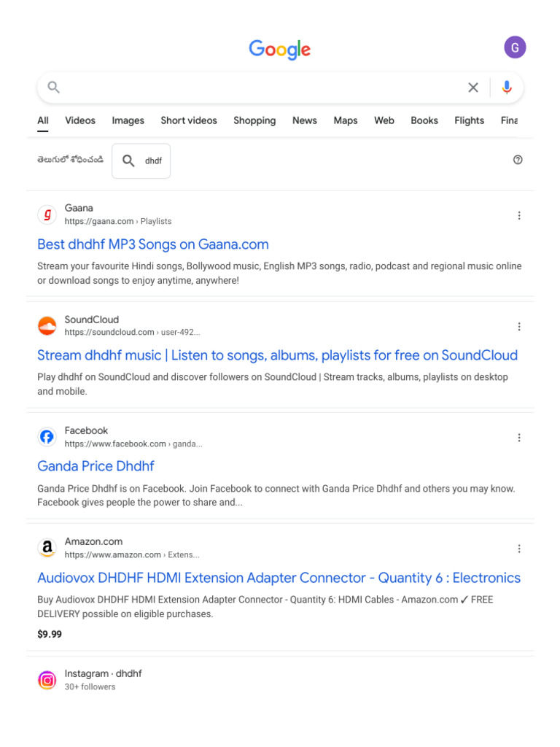Open more options for Gaana result
560x747 pixels.
coord(519,215)
